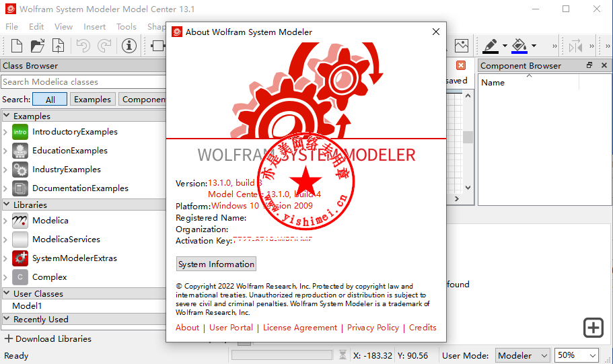
Task: Click the orange close icon on the model tab
Action: [461, 65]
